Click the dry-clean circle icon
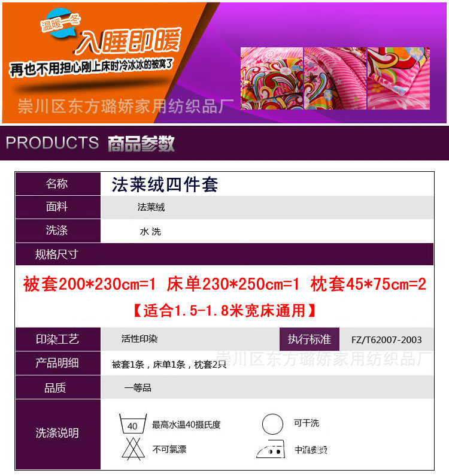This screenshot has width=449, height=476. click(x=272, y=424)
